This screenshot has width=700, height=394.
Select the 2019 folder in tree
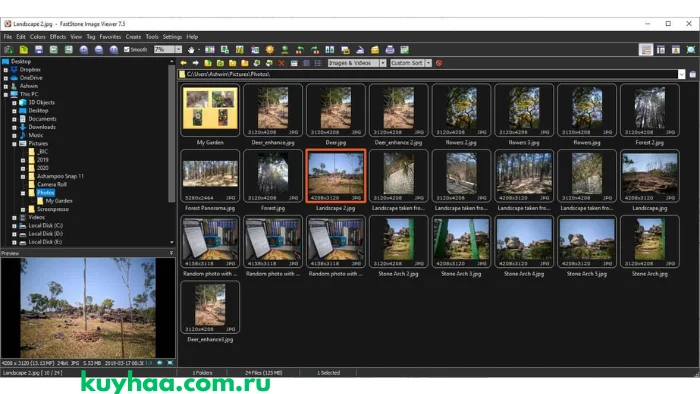(43, 160)
